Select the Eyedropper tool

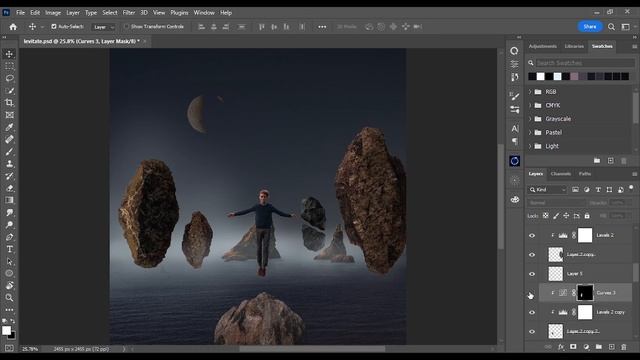point(9,127)
